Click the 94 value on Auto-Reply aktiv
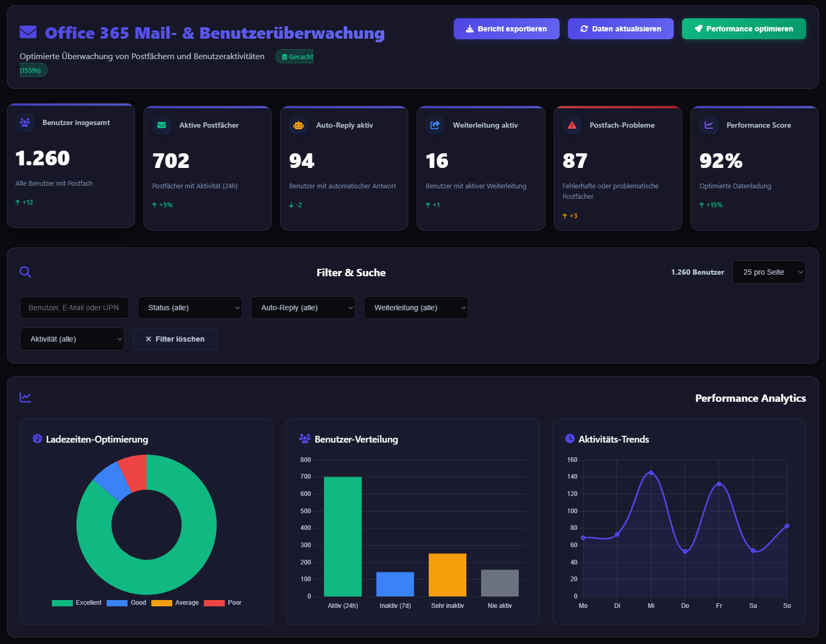The width and height of the screenshot is (826, 644). point(302,161)
